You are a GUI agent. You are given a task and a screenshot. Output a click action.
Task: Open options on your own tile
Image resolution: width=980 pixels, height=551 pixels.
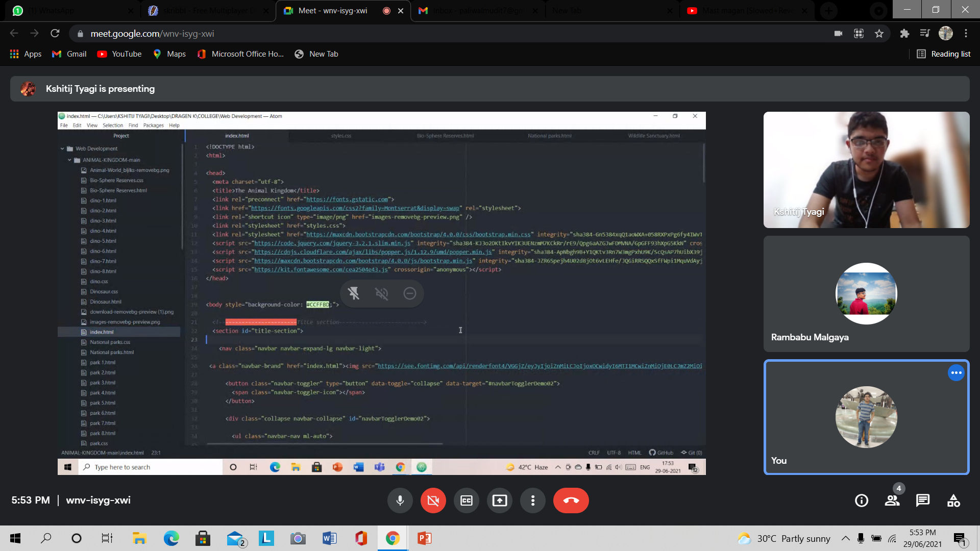956,373
